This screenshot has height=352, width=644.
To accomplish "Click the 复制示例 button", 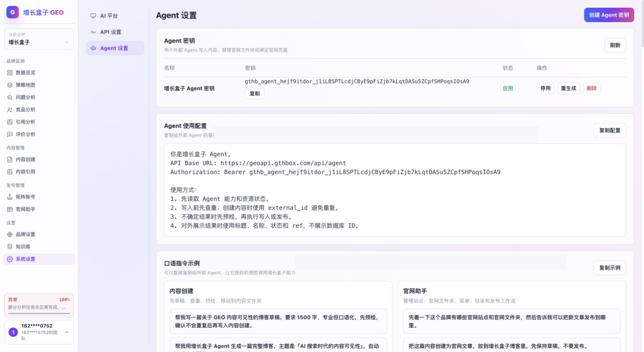I will 610,268.
